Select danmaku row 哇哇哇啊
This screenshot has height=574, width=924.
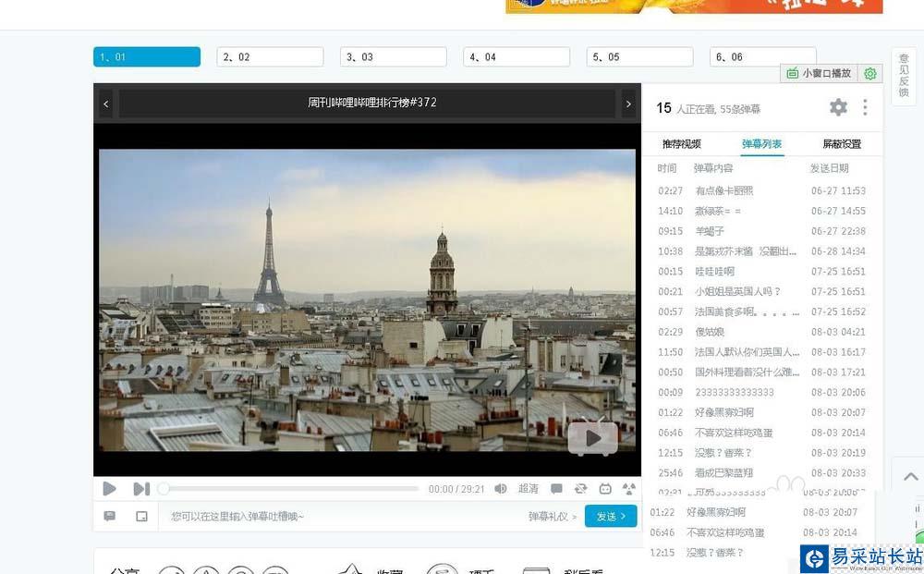click(761, 271)
